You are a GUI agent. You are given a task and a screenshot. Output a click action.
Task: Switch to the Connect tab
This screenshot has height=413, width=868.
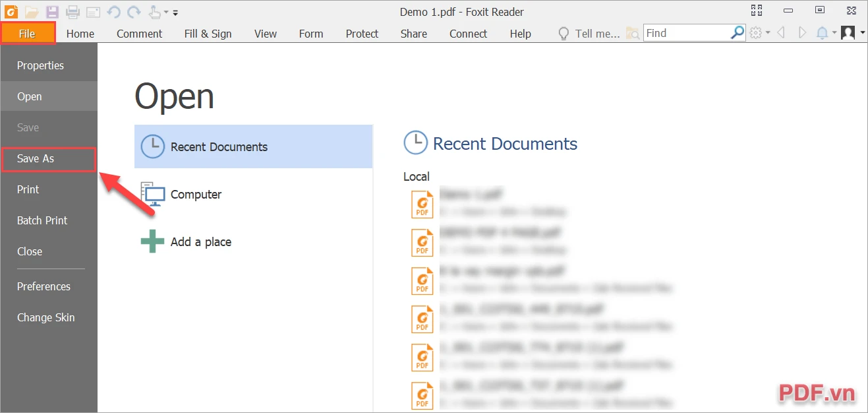[x=469, y=34]
